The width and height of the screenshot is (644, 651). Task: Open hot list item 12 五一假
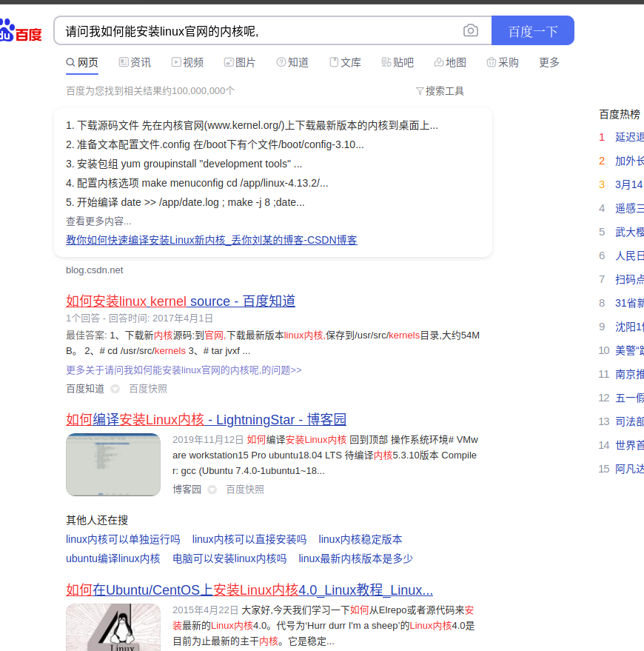point(629,398)
